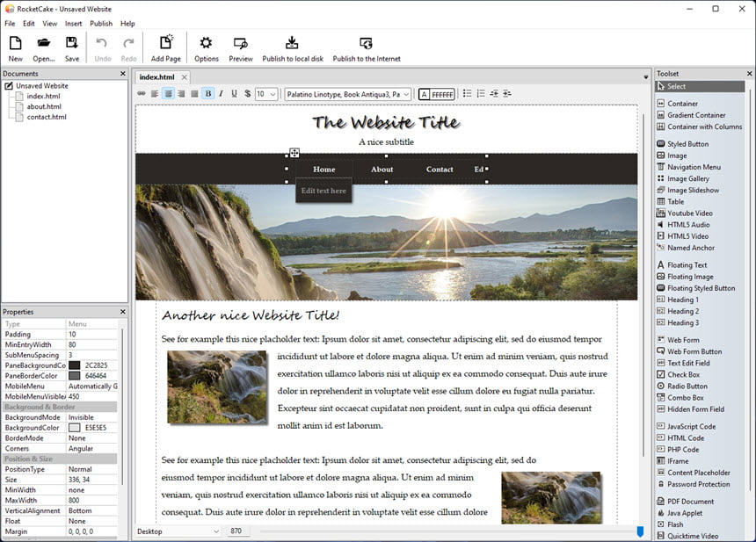756x542 pixels.
Task: Toggle bold formatting
Action: point(207,93)
